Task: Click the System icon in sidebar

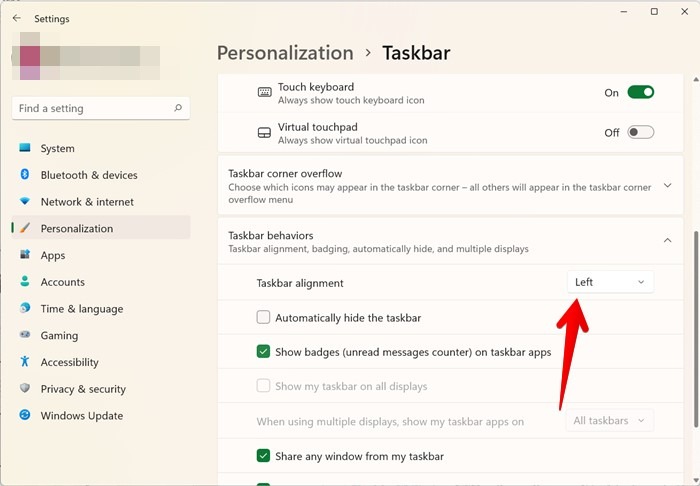Action: click(x=25, y=148)
